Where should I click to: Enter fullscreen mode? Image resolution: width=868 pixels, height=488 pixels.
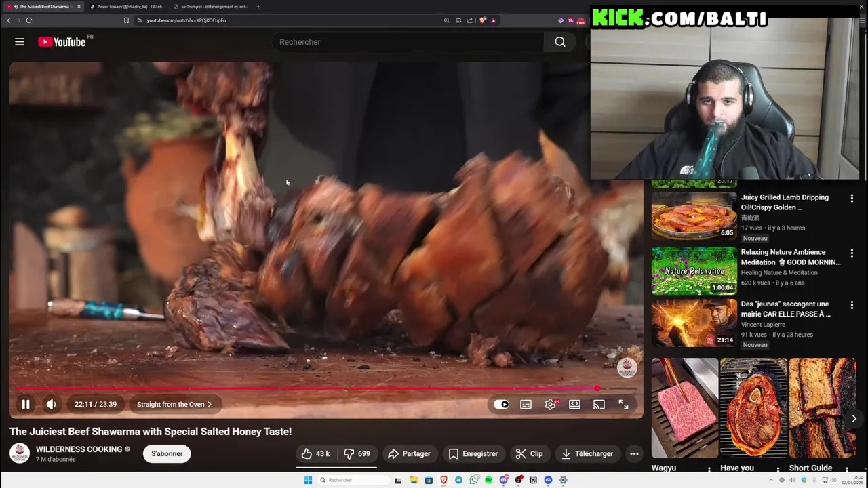(623, 404)
